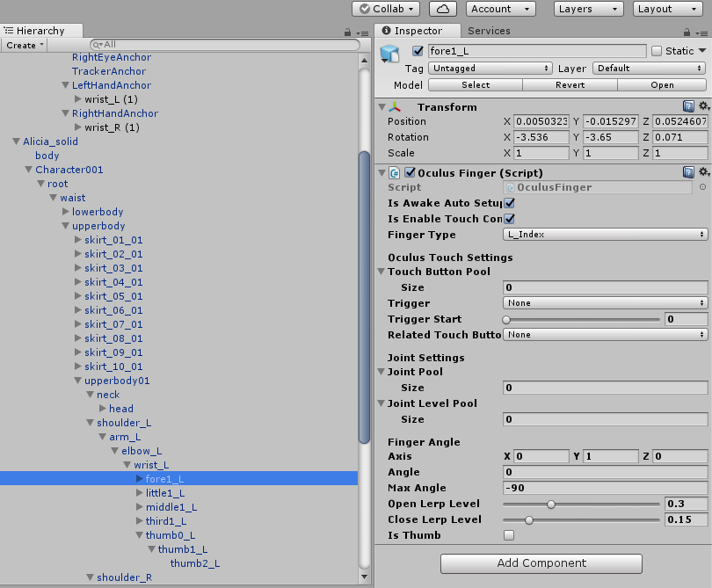Select the body tree item
Viewport: 712px width, 588px height.
point(47,156)
